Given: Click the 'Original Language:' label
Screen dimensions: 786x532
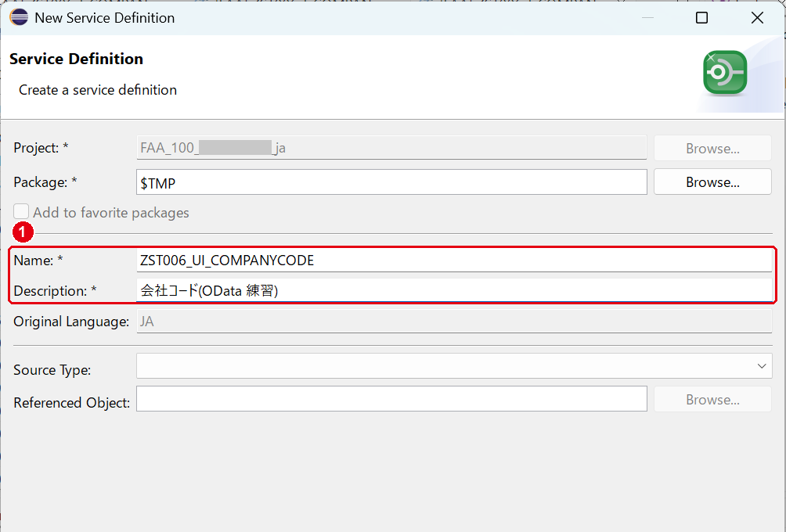Looking at the screenshot, I should click(71, 322).
